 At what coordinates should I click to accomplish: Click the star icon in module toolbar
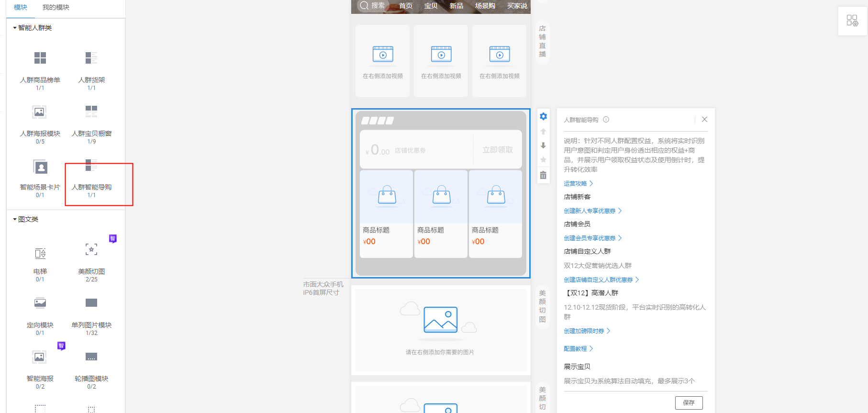(x=543, y=160)
